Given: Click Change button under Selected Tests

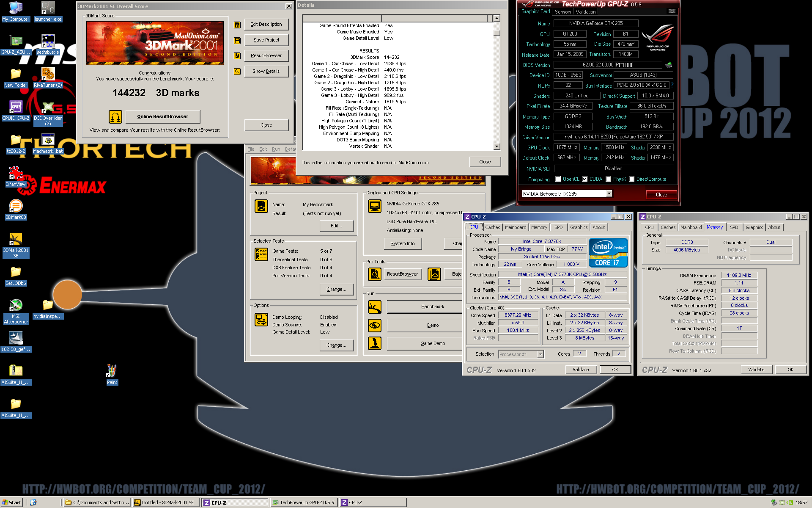Looking at the screenshot, I should [336, 289].
